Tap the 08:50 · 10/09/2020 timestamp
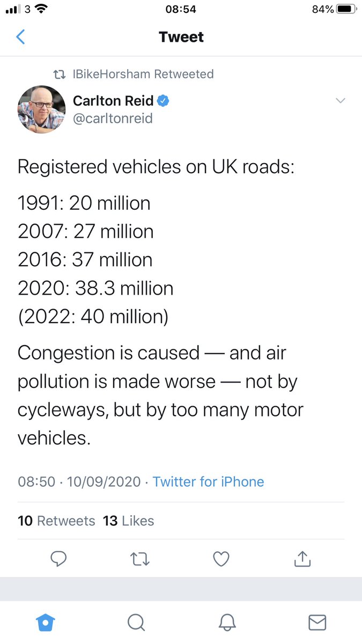 click(x=79, y=481)
